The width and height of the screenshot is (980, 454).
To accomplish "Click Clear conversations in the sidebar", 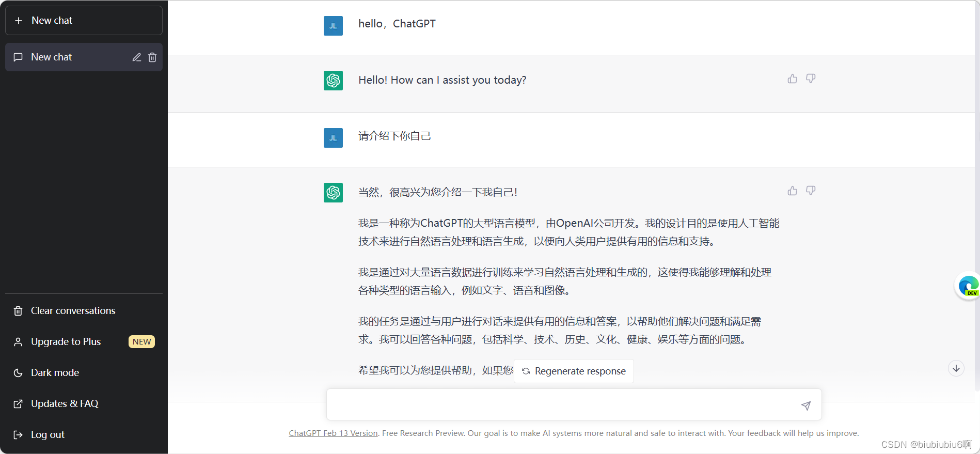I will 84,310.
